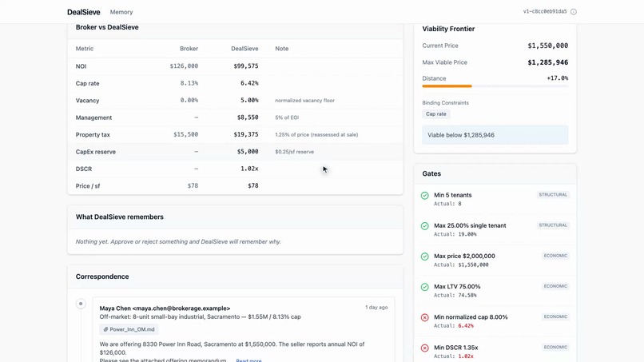Click Read more in Maya Chen's email
The image size is (644, 362).
pos(248,360)
